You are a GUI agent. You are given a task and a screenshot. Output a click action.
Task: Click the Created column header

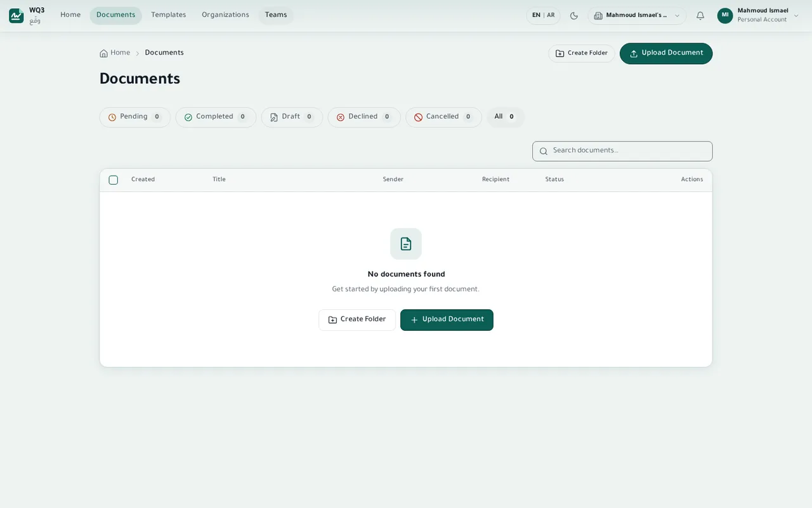click(143, 180)
